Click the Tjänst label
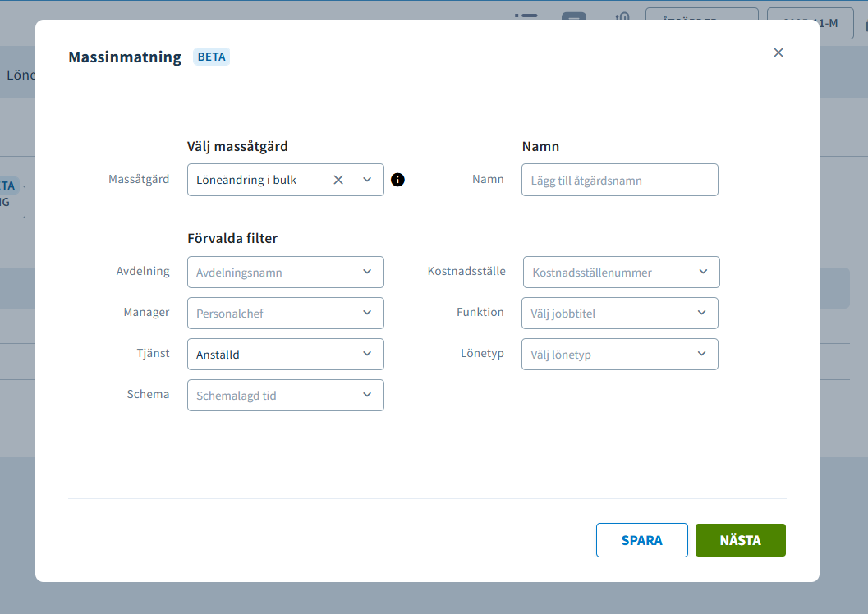 tap(153, 354)
